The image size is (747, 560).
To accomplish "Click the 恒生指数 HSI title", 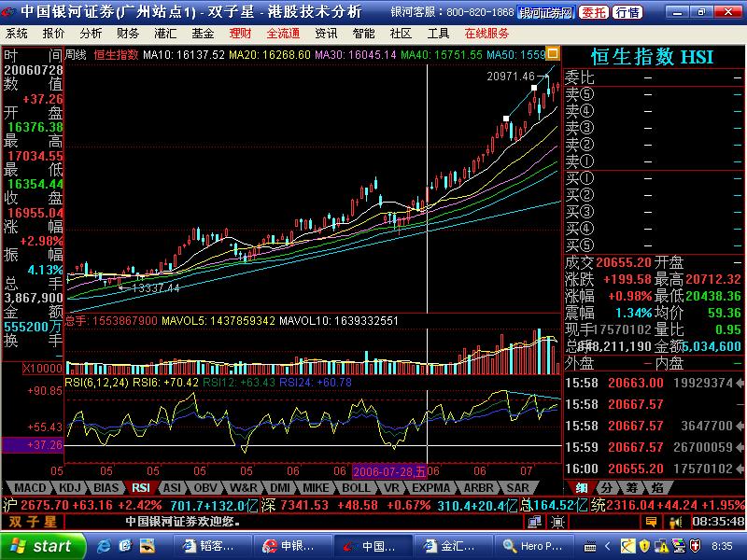I will point(652,57).
